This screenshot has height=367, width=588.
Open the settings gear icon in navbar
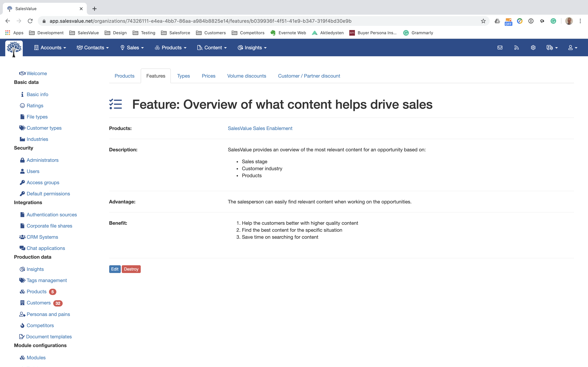[x=533, y=48]
